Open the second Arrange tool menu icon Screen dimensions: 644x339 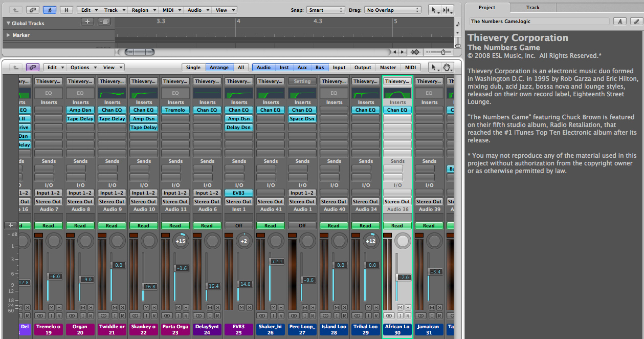click(x=447, y=10)
